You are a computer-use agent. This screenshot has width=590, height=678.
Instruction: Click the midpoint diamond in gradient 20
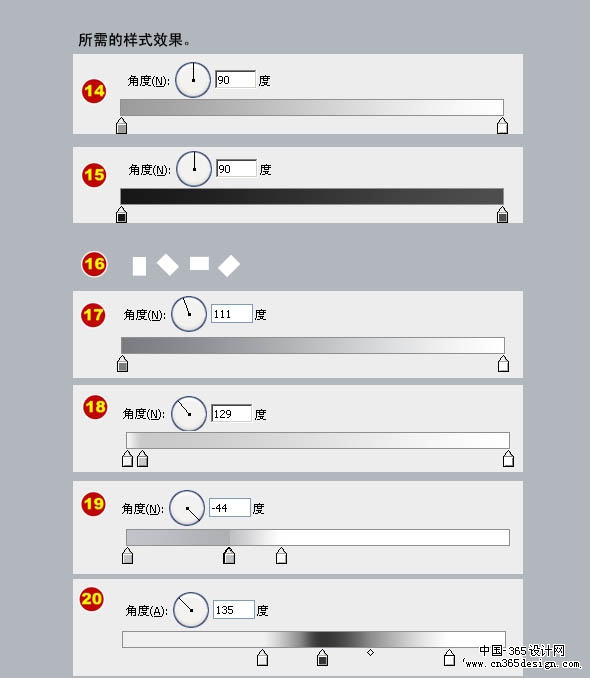[x=370, y=652]
